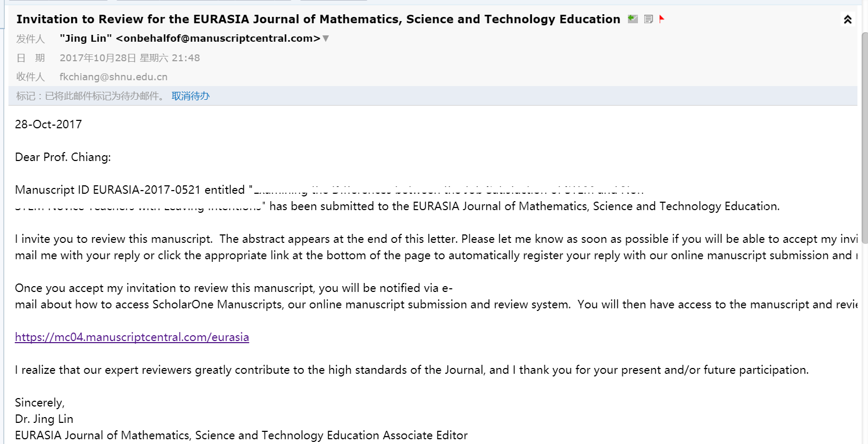Click the "Dear Prof. Chiang" greeting line
The height and width of the screenshot is (444, 868).
[x=63, y=157]
